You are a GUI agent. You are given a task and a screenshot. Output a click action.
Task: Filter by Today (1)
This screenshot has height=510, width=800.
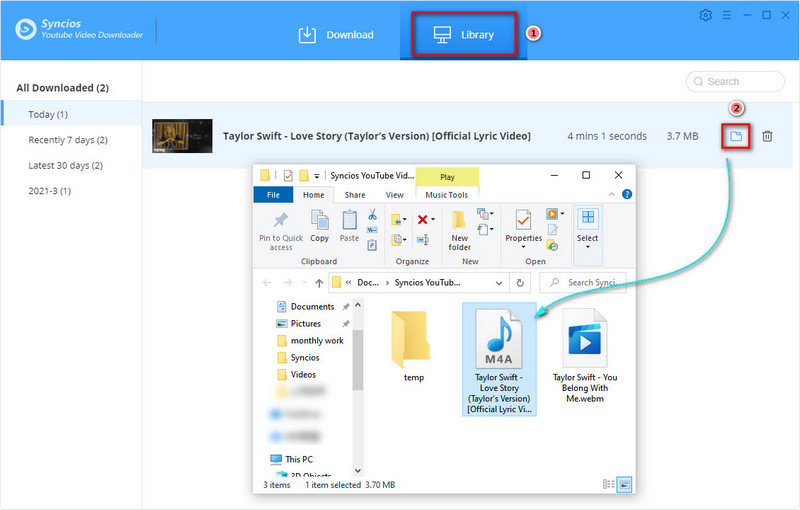tap(72, 114)
